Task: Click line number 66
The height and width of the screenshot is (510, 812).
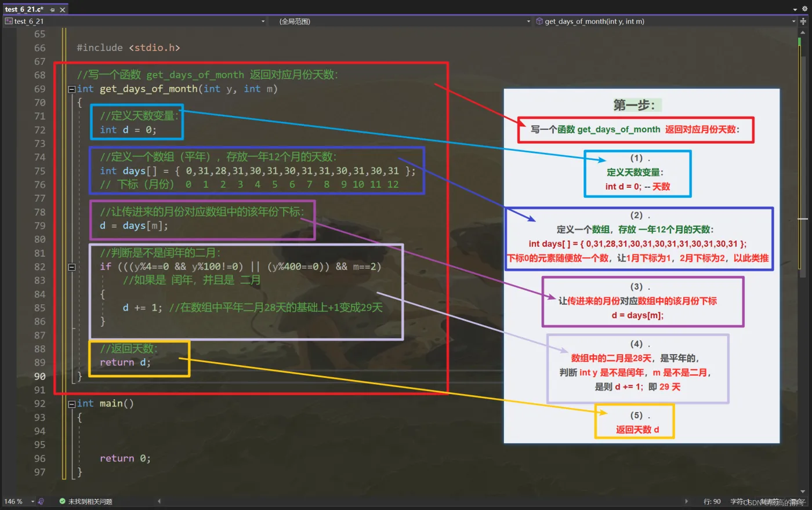Action: pos(39,48)
